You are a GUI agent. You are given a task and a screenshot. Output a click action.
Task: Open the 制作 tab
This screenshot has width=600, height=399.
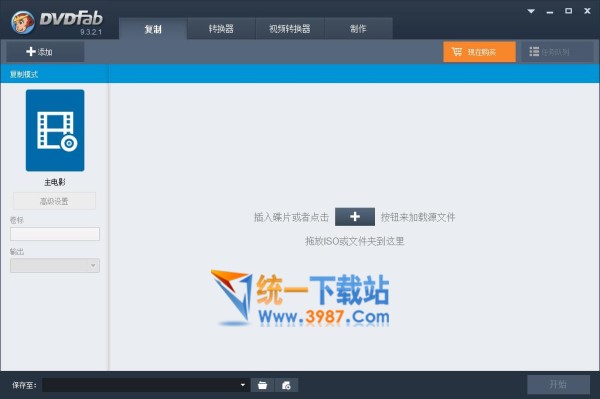[x=358, y=29]
